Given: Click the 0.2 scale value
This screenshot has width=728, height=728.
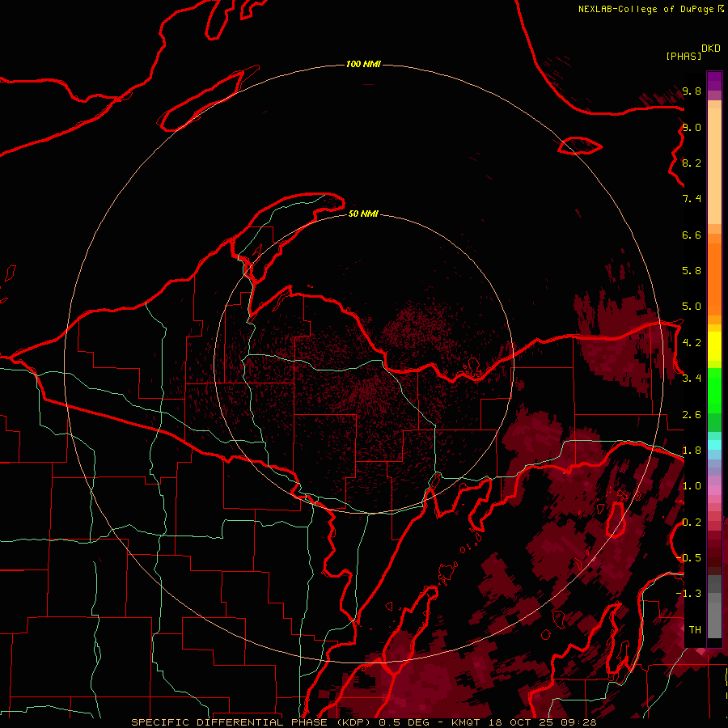Looking at the screenshot, I should (692, 523).
